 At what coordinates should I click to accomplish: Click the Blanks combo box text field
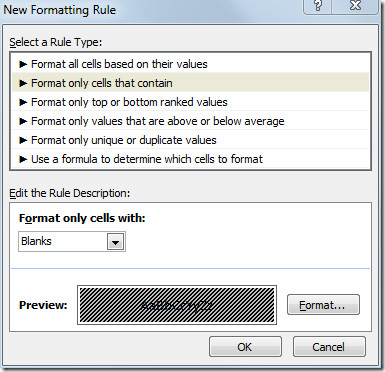63,241
